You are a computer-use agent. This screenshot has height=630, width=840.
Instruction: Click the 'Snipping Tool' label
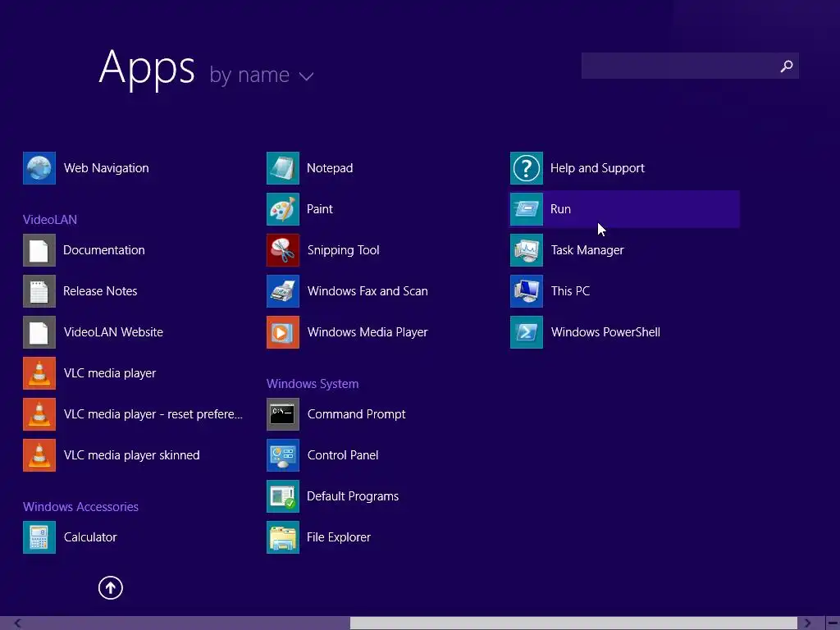344,250
